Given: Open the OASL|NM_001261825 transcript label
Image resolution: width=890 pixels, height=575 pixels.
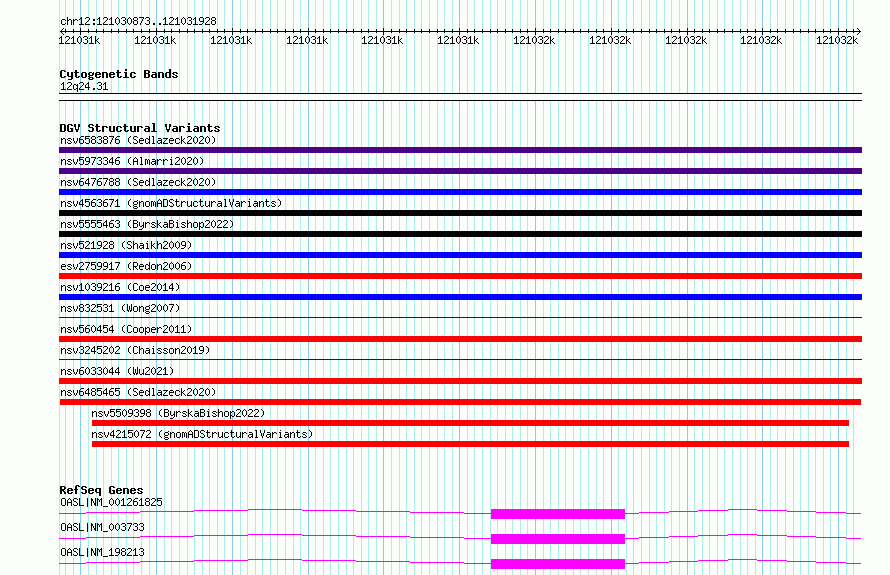Looking at the screenshot, I should pyautogui.click(x=111, y=502).
